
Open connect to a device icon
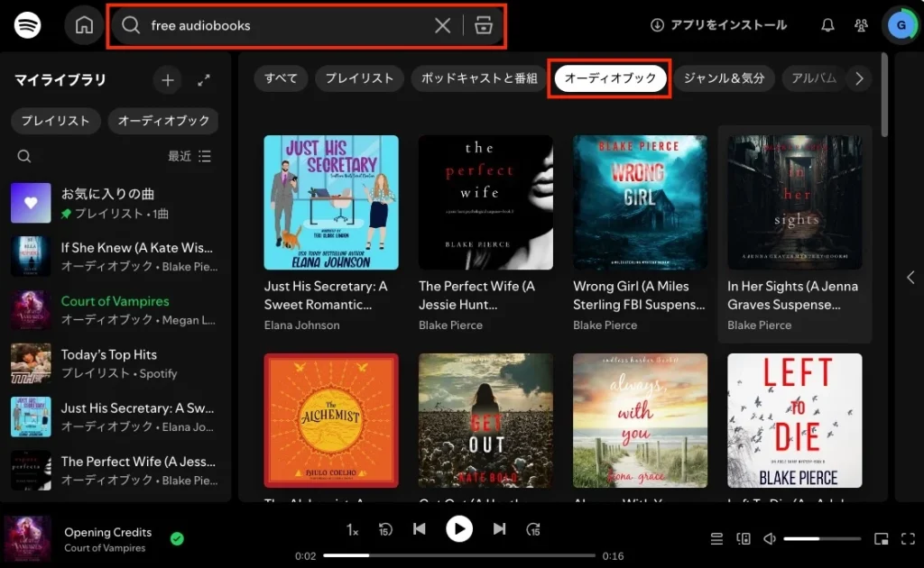pos(744,538)
